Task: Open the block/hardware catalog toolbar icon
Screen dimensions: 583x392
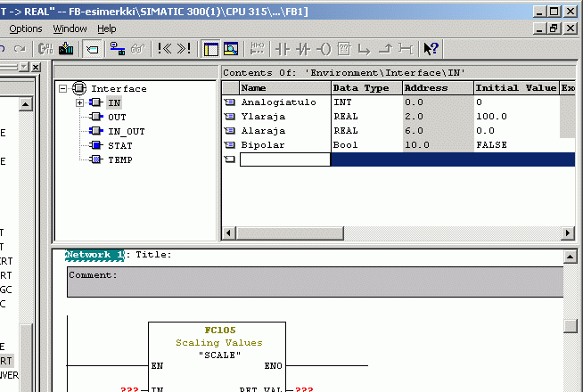Action: (x=46, y=49)
